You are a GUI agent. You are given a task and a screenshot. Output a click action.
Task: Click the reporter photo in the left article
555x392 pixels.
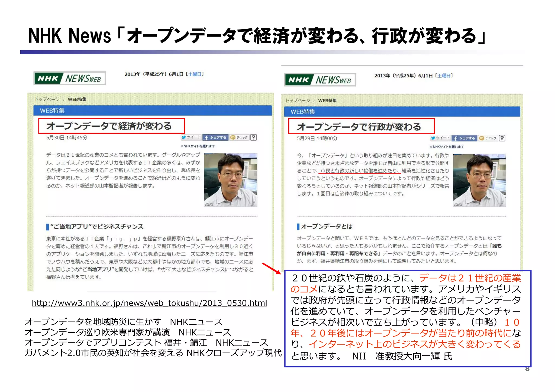(x=230, y=180)
